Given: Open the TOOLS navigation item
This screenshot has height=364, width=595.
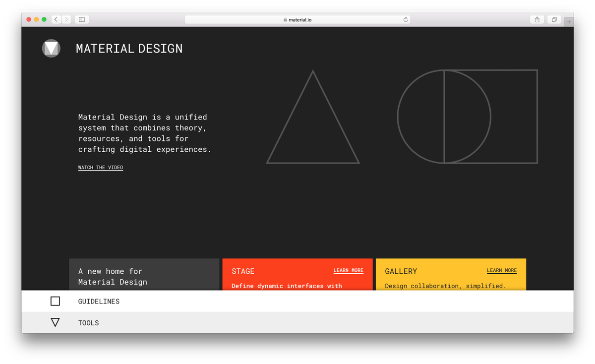Looking at the screenshot, I should 297,322.
